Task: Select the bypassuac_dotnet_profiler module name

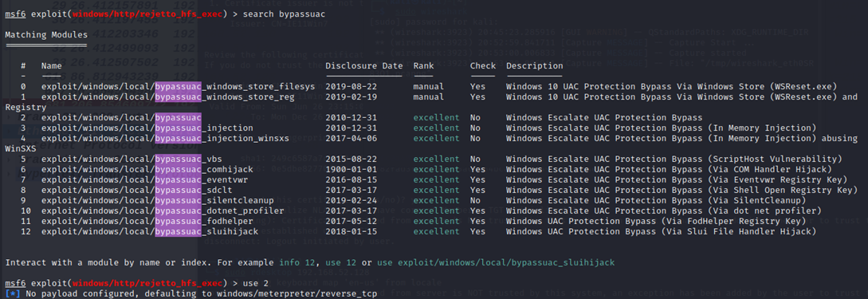Action: point(162,211)
